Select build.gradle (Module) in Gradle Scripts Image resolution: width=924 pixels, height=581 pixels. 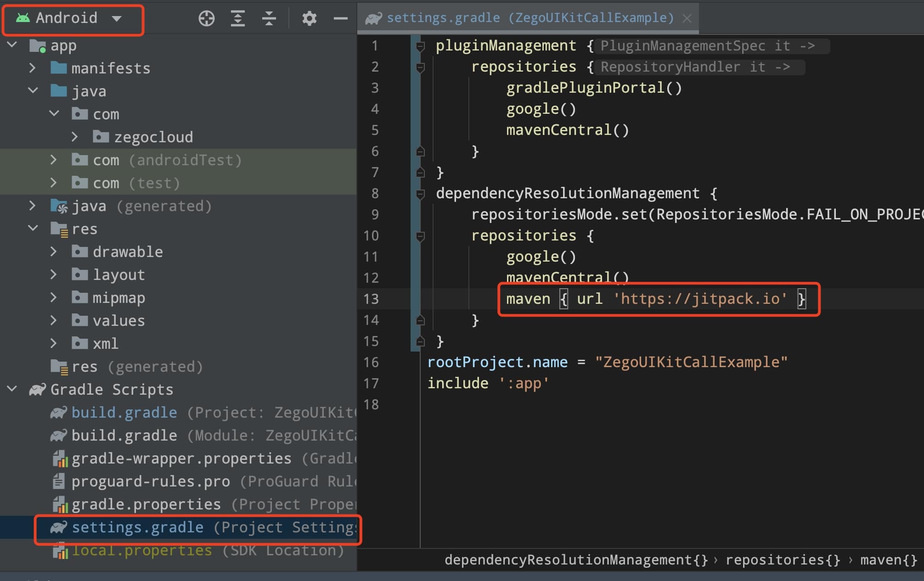point(124,435)
